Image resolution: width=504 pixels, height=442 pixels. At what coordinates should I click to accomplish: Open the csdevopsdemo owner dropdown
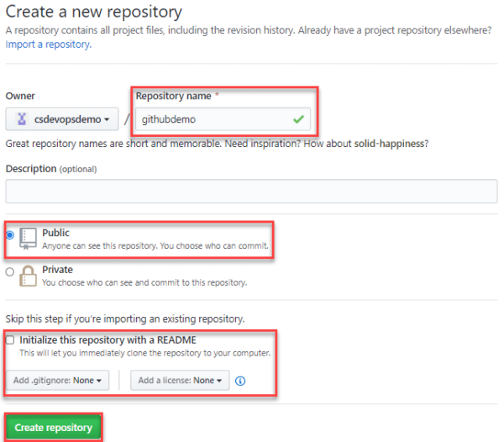pos(63,119)
